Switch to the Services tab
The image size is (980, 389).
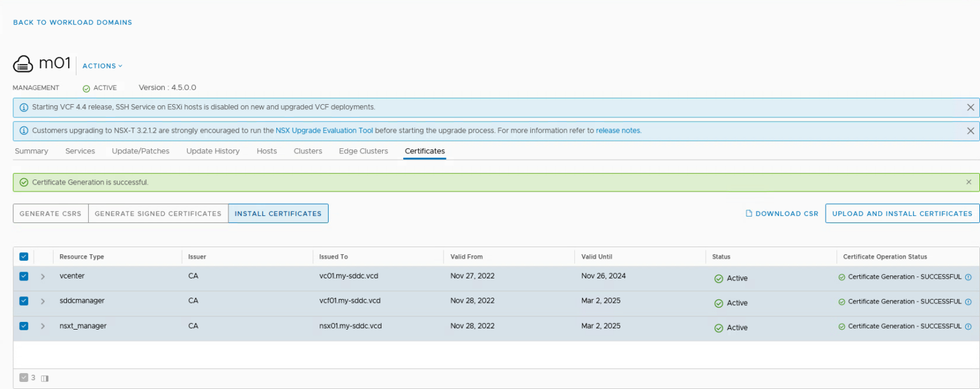80,151
